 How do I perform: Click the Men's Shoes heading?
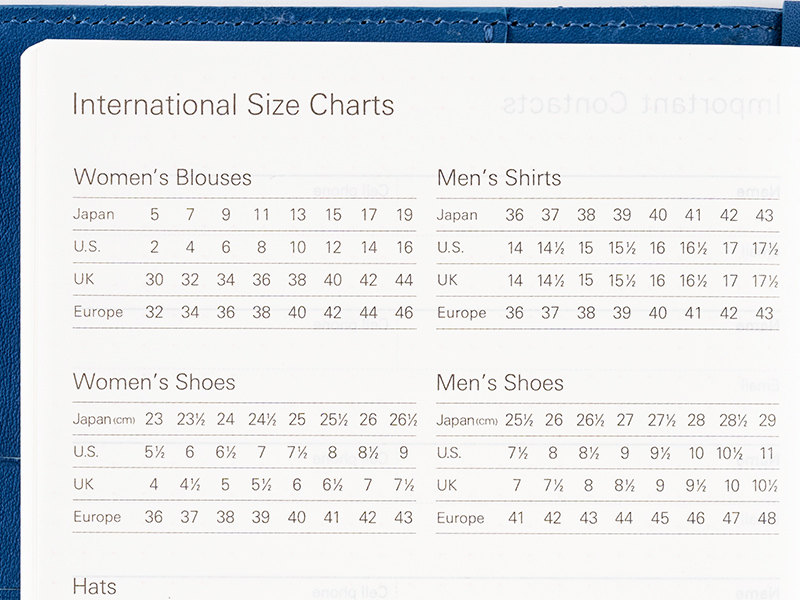[x=500, y=383]
